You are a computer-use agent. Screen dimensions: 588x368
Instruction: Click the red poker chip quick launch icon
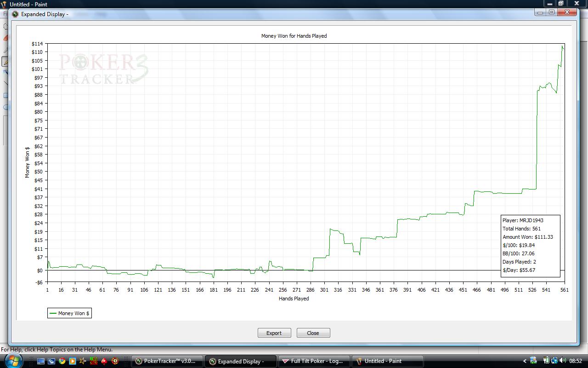tap(115, 361)
